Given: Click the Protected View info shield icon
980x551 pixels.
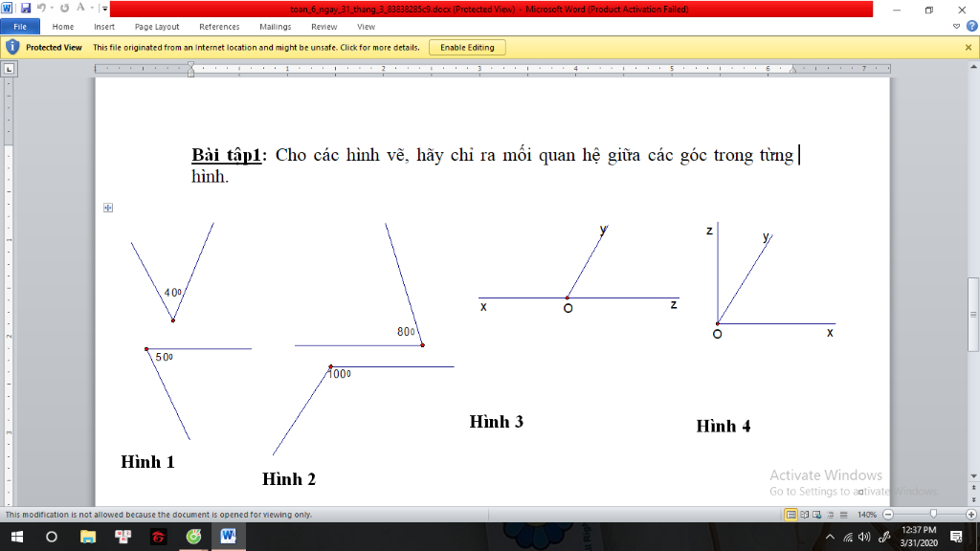Looking at the screenshot, I should click(x=12, y=48).
